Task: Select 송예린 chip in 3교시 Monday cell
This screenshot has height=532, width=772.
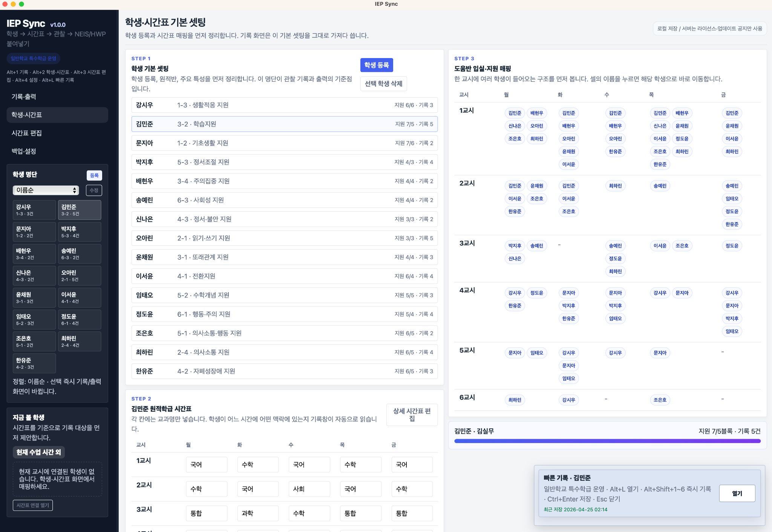Action: point(537,245)
